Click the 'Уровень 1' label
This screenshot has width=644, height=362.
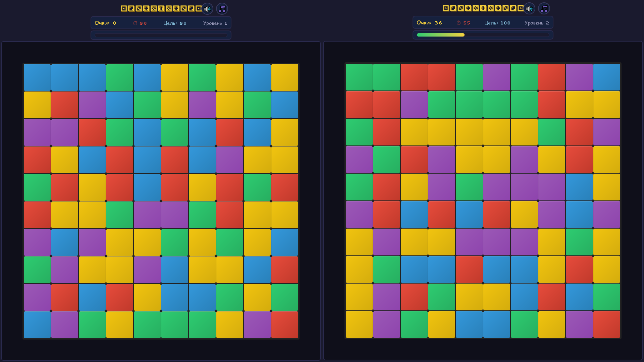click(x=215, y=23)
